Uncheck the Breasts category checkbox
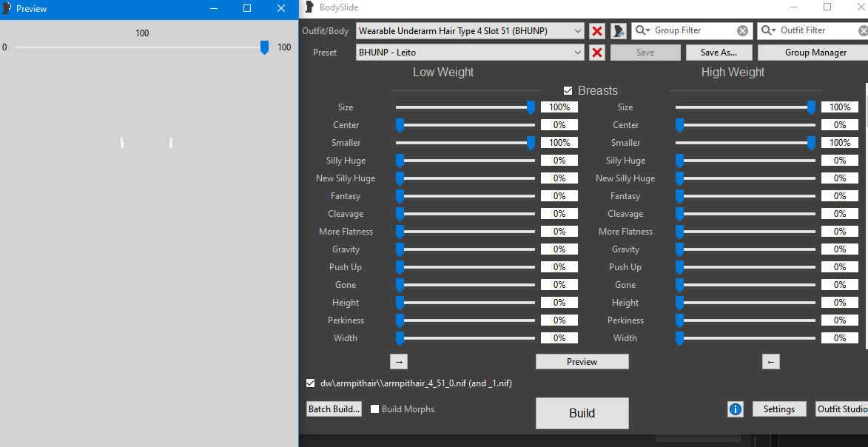The width and height of the screenshot is (868, 447). click(568, 91)
